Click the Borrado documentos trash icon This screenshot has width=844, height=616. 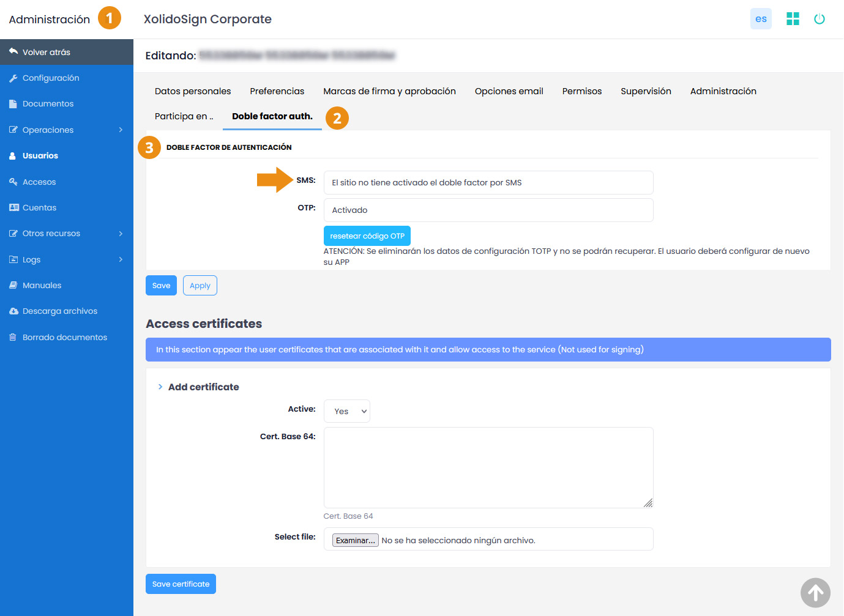(x=13, y=337)
